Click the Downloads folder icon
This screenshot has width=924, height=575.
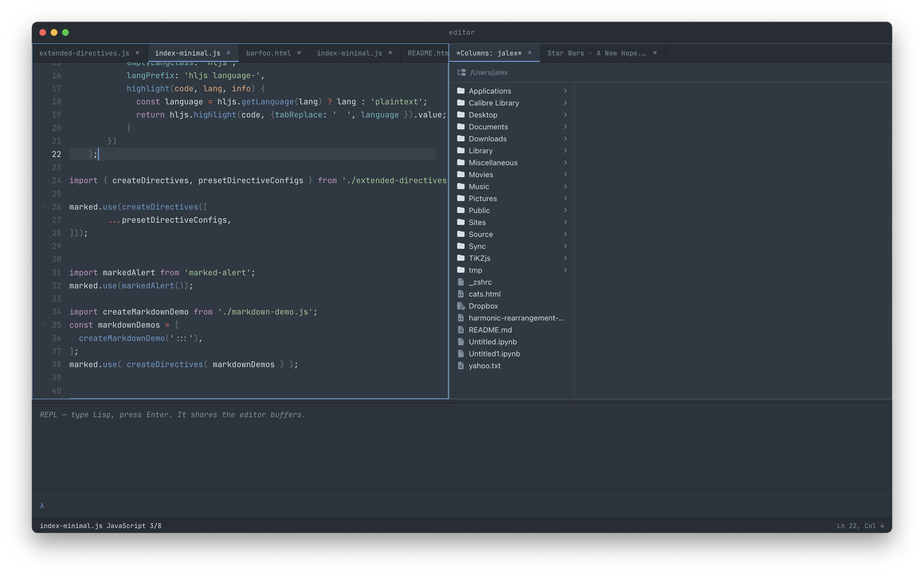click(x=461, y=138)
